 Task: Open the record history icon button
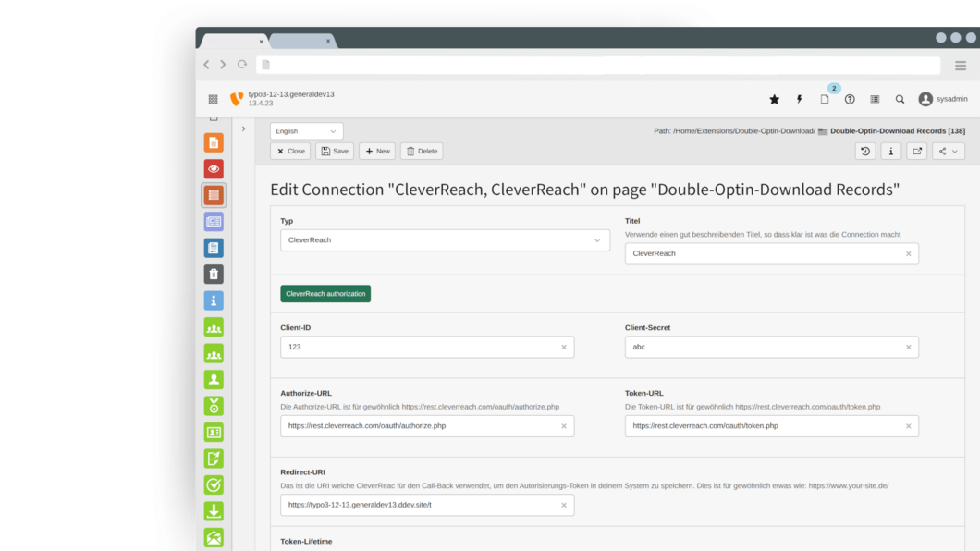[865, 151]
